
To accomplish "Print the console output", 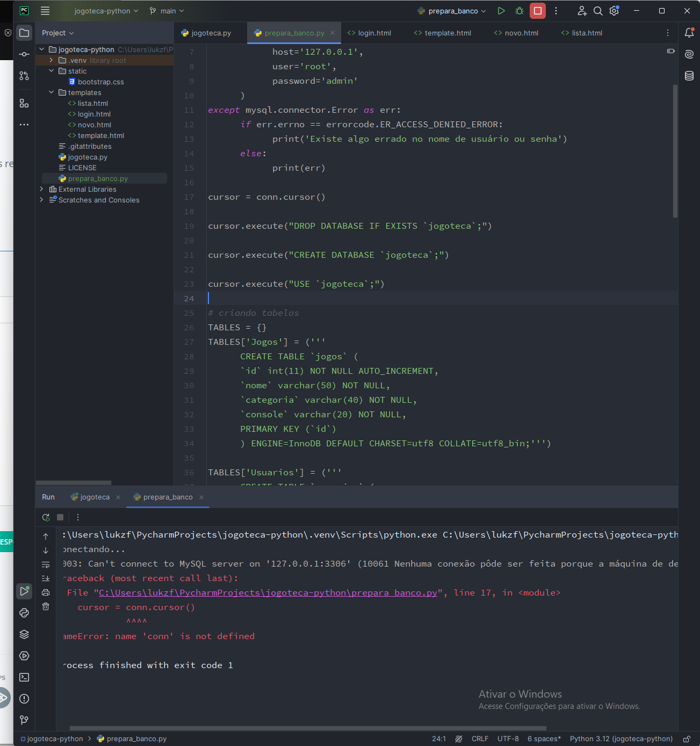I will click(x=46, y=592).
